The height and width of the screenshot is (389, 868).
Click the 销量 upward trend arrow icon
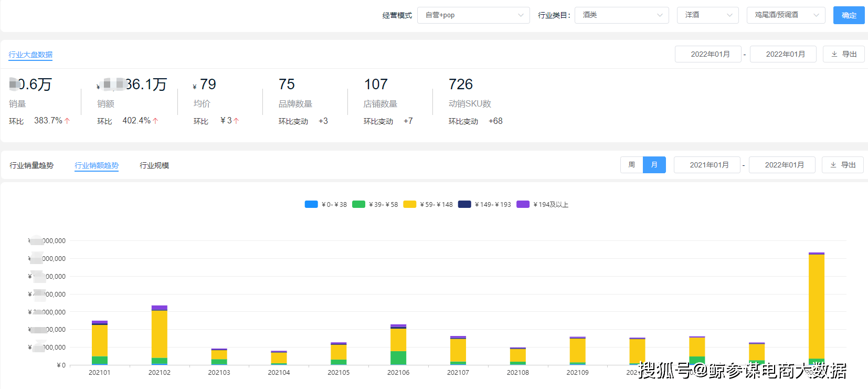pos(67,121)
